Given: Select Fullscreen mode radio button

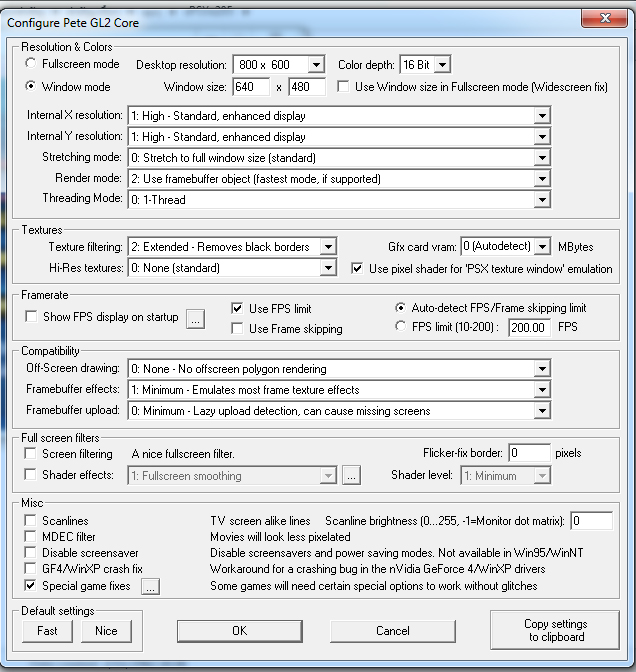Looking at the screenshot, I should (31, 64).
